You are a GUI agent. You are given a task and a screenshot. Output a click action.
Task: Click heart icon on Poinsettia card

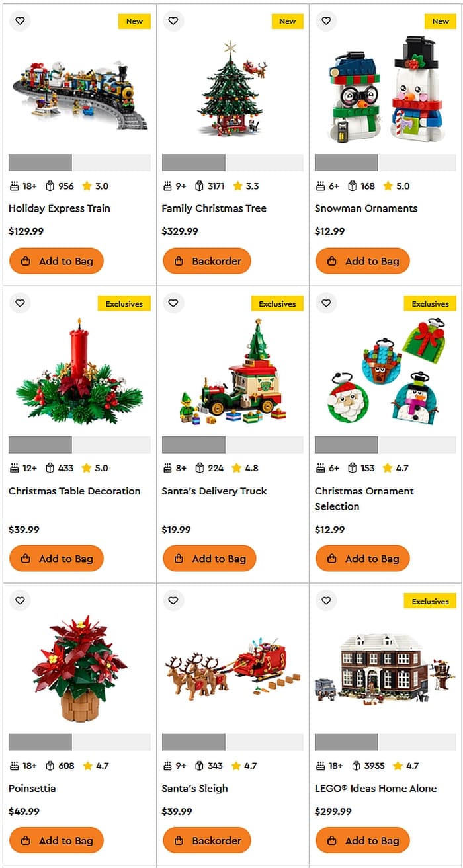[20, 600]
